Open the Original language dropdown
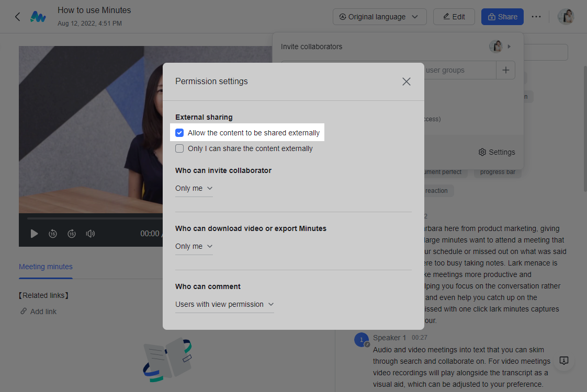Screen dimensions: 587x392 pos(379,17)
